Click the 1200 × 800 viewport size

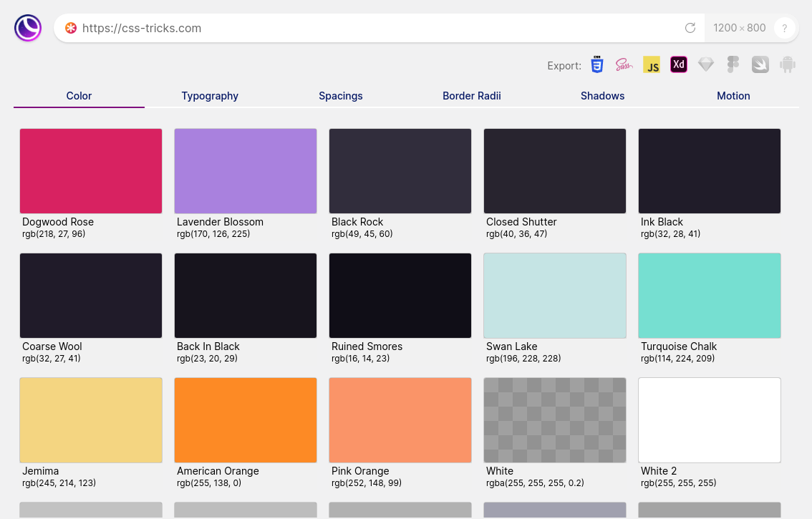coord(739,28)
